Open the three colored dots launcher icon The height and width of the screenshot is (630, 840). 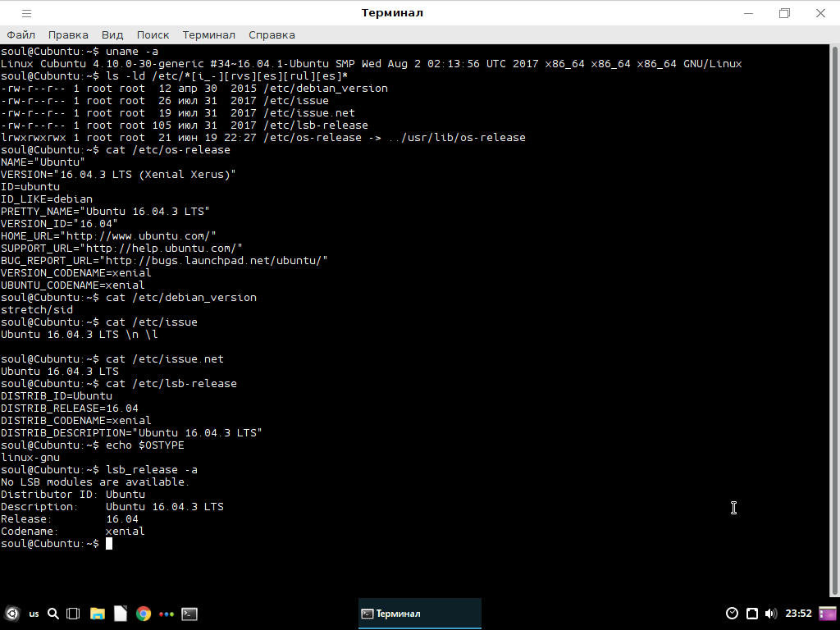[167, 614]
